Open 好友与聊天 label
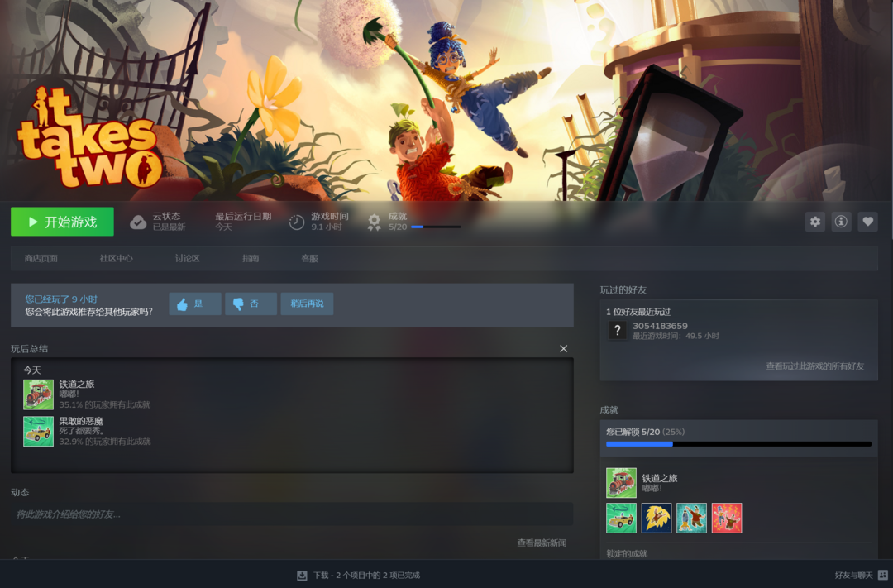This screenshot has width=893, height=588. (853, 576)
